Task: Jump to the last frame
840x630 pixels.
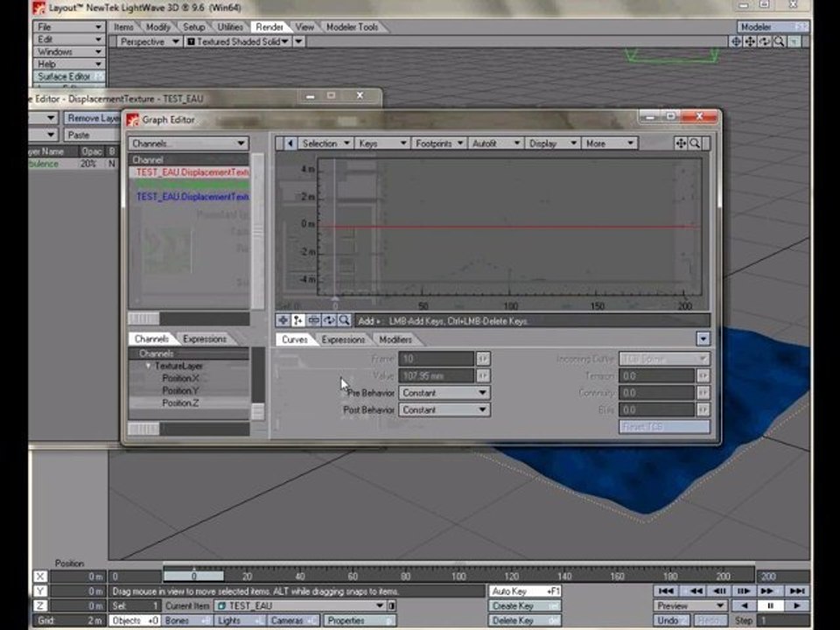Action: tap(797, 591)
